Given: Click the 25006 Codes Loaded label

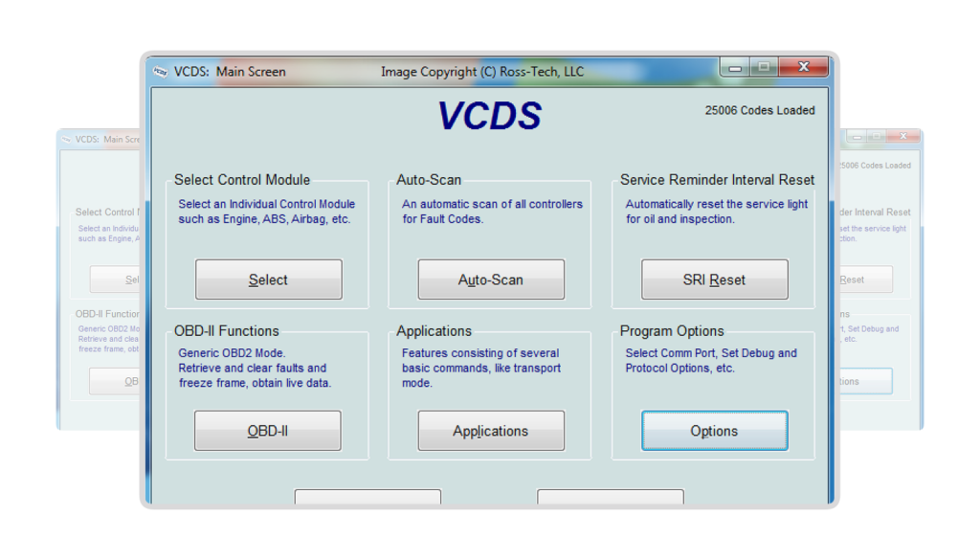Looking at the screenshot, I should (759, 110).
